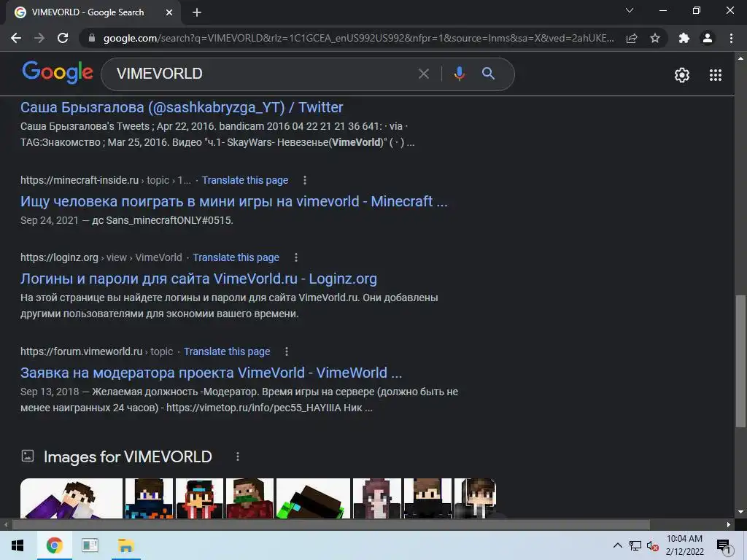Open the Ищу человека поиграть result
Viewport: 747px width, 560px height.
coord(234,201)
